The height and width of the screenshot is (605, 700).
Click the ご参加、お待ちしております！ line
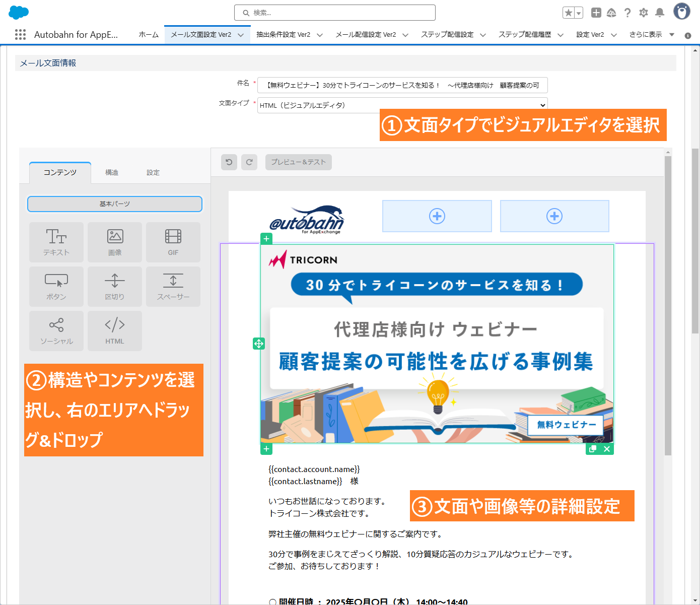[x=324, y=566]
